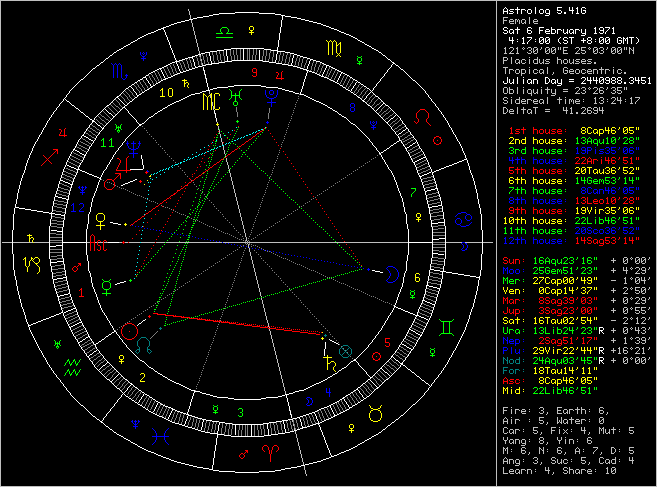
Task: Click the Midheaven MC glyph near chart top
Action: tap(210, 102)
